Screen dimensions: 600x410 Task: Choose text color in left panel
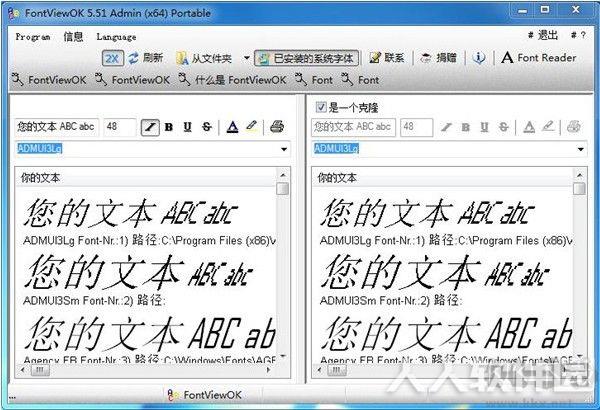[x=232, y=127]
